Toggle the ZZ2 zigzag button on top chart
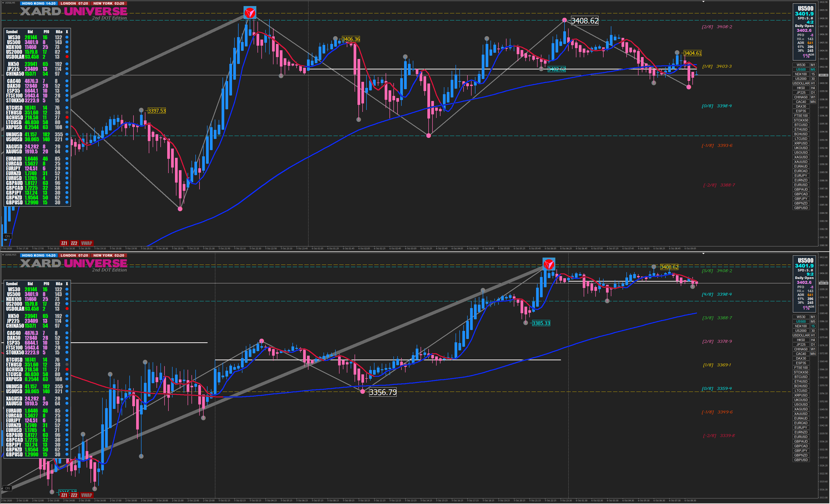Screen dimensions: 830x504 pyautogui.click(x=74, y=243)
